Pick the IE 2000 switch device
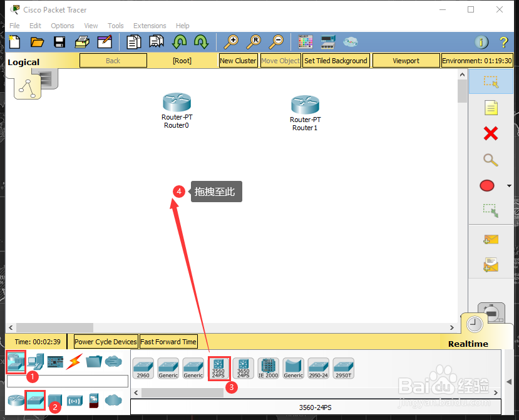The width and height of the screenshot is (519, 420). click(269, 368)
